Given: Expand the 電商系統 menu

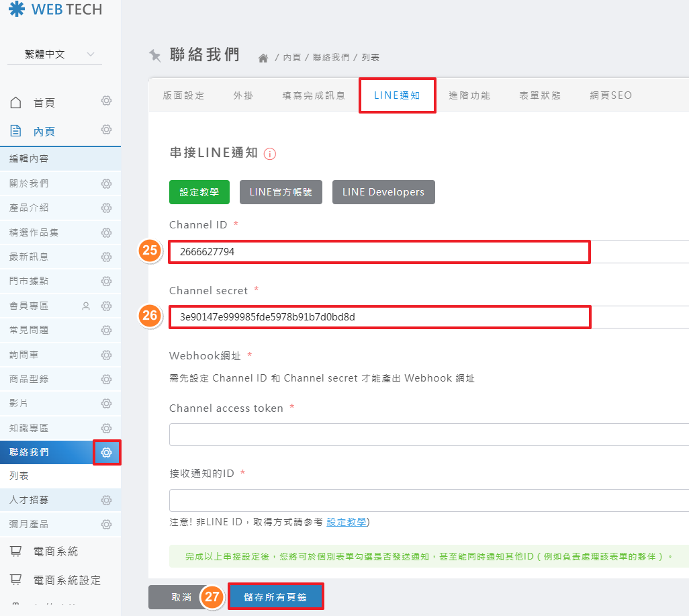Looking at the screenshot, I should (55, 552).
